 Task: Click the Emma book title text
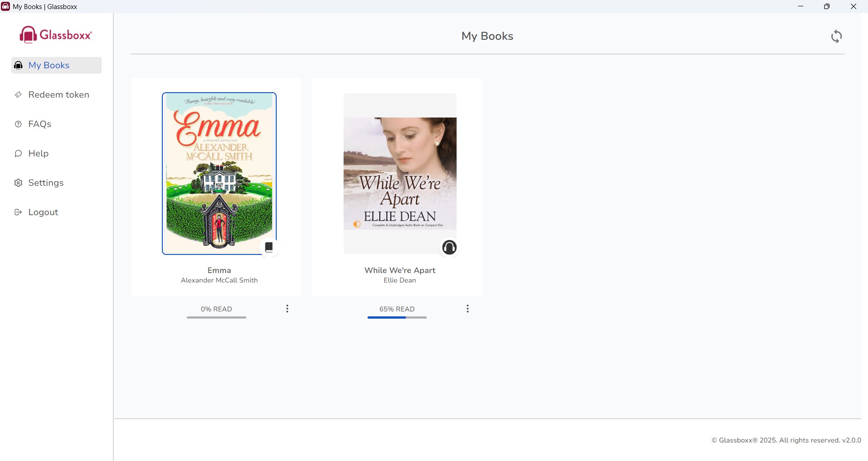(219, 270)
